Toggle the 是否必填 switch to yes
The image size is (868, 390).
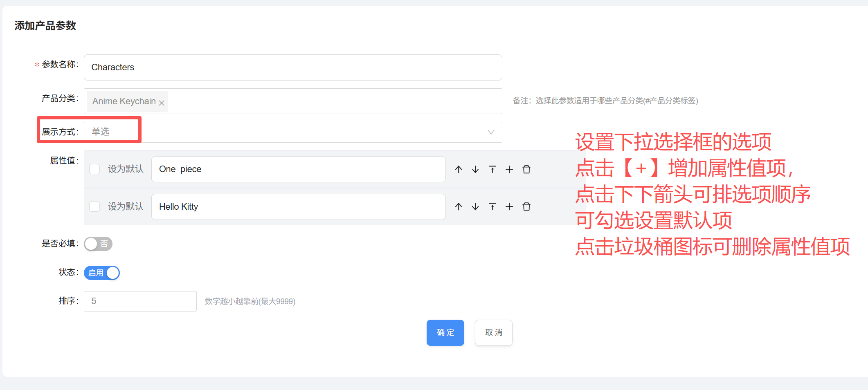click(x=98, y=244)
